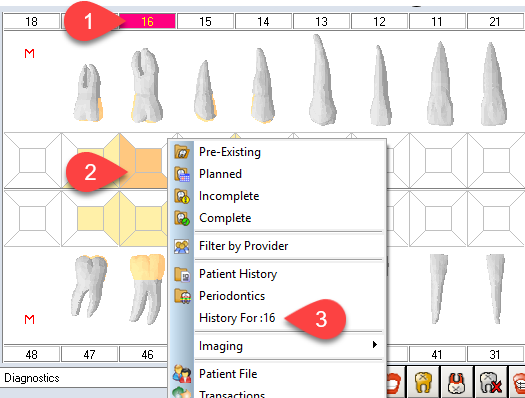
Task: Click the orange surface of tooth 16 diagram
Action: [x=148, y=161]
